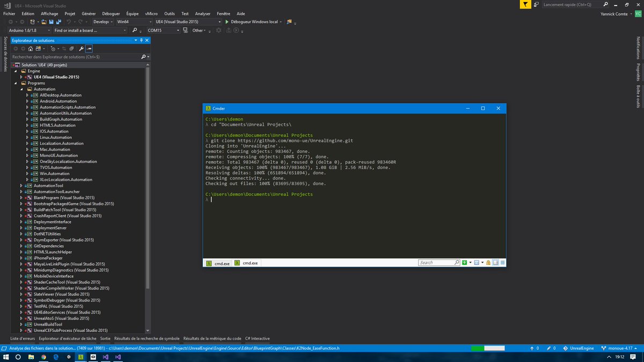644x362 pixels.
Task: Click the lock icon in Cmder status bar
Action: pyautogui.click(x=488, y=263)
